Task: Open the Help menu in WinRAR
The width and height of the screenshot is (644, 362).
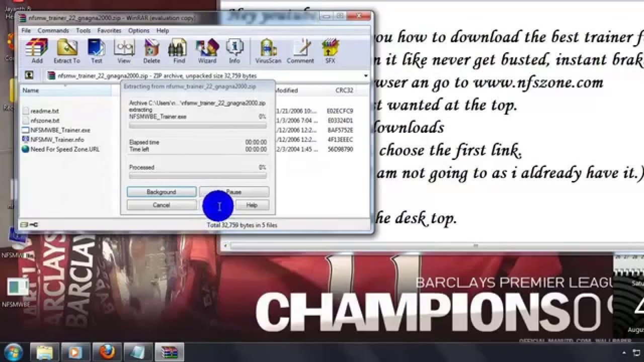Action: tap(163, 31)
